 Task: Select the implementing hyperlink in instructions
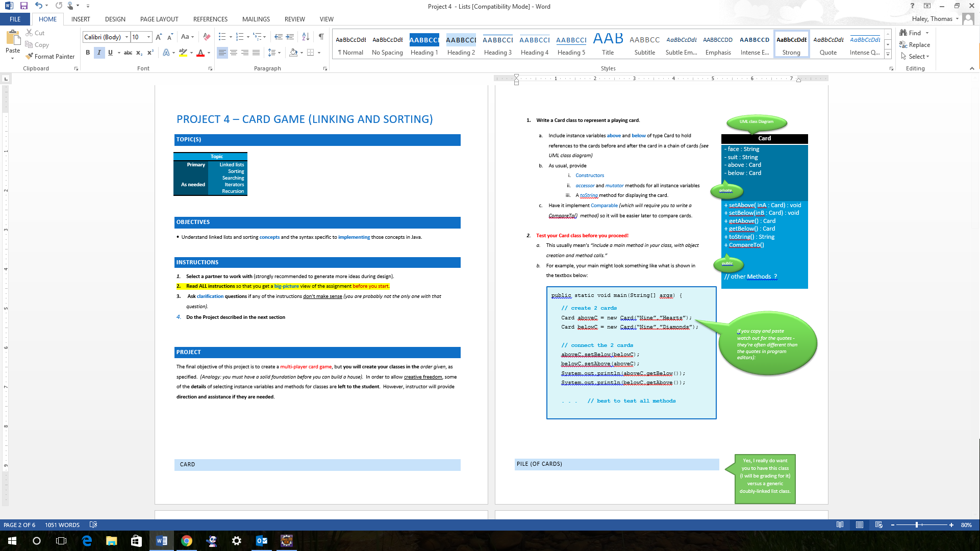(x=354, y=237)
